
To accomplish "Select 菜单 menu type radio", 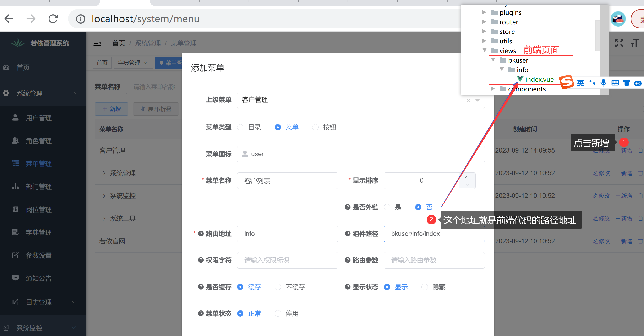I will tap(278, 127).
